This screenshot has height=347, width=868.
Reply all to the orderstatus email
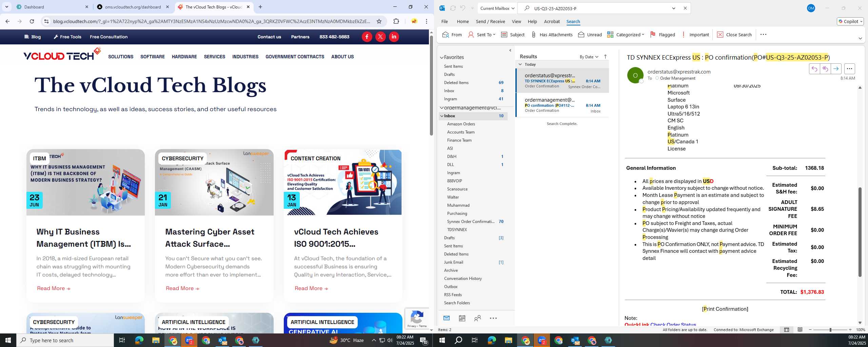tap(825, 69)
